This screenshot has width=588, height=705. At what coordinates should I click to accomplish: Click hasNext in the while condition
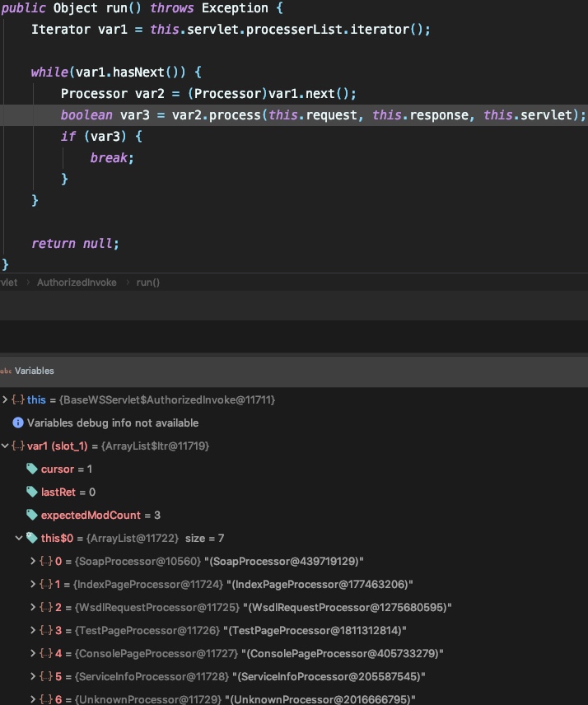[x=138, y=72]
